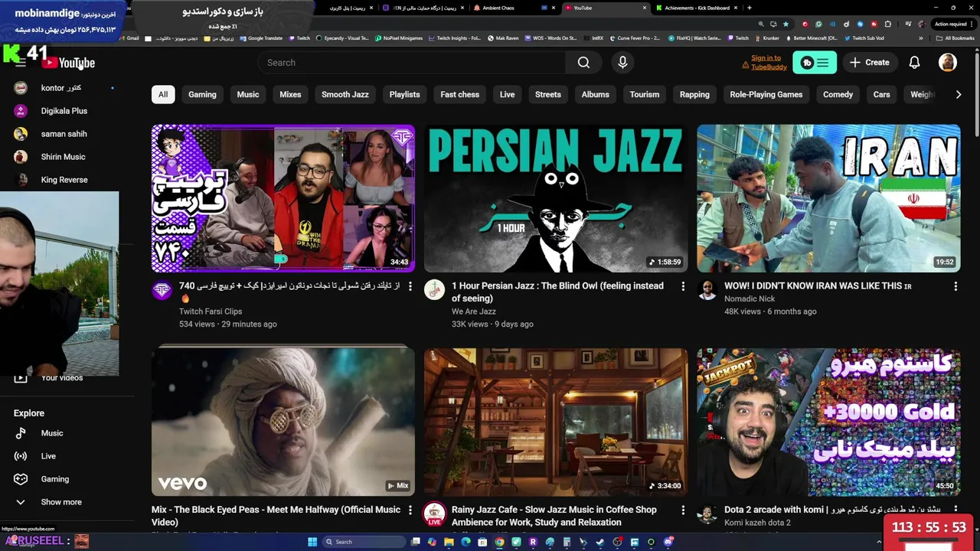The height and width of the screenshot is (551, 980).
Task: Switch to the Achievements - Kick Dashboard tab
Action: click(697, 8)
